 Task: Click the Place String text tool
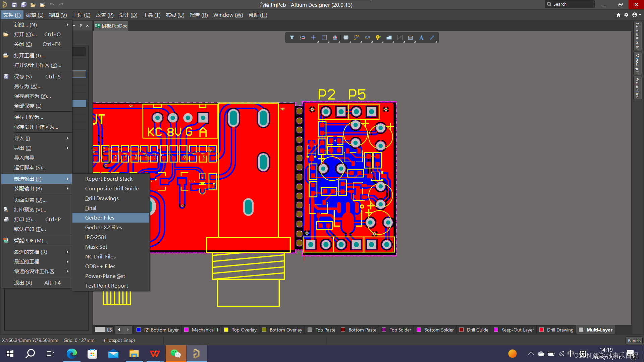click(421, 38)
